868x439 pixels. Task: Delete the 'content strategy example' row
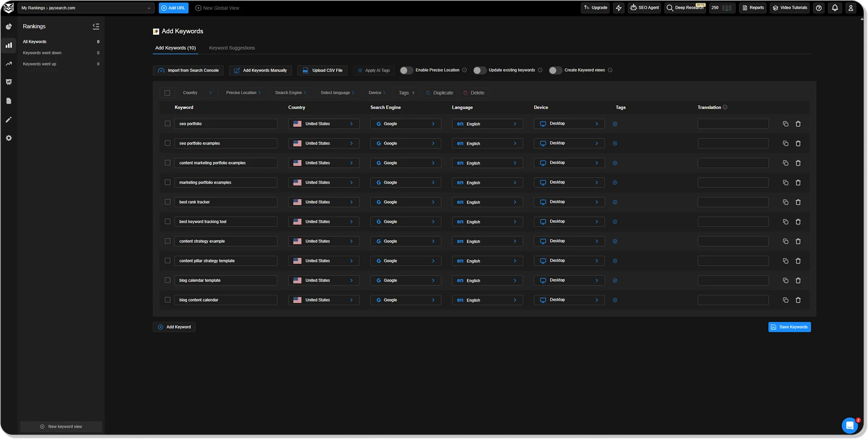coord(798,241)
